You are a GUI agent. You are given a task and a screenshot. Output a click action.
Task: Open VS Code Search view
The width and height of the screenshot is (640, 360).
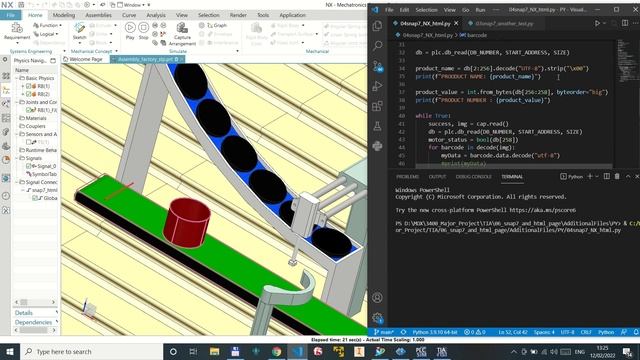(378, 45)
